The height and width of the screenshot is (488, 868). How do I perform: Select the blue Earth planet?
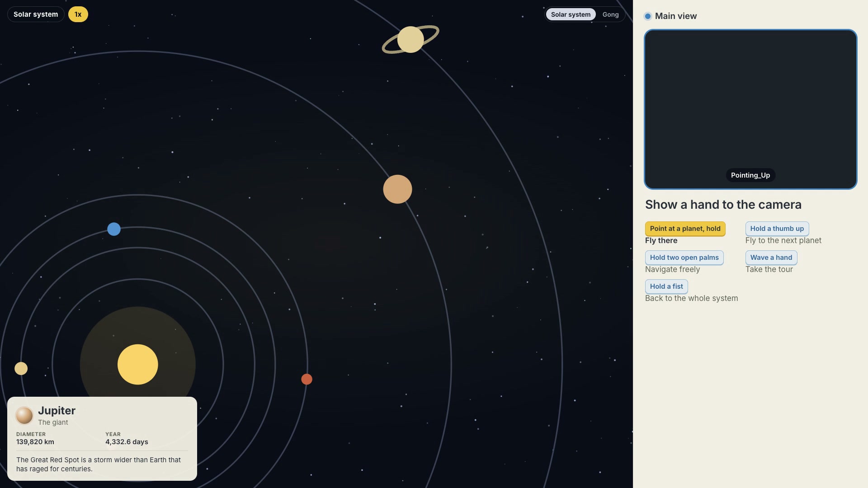pyautogui.click(x=114, y=229)
